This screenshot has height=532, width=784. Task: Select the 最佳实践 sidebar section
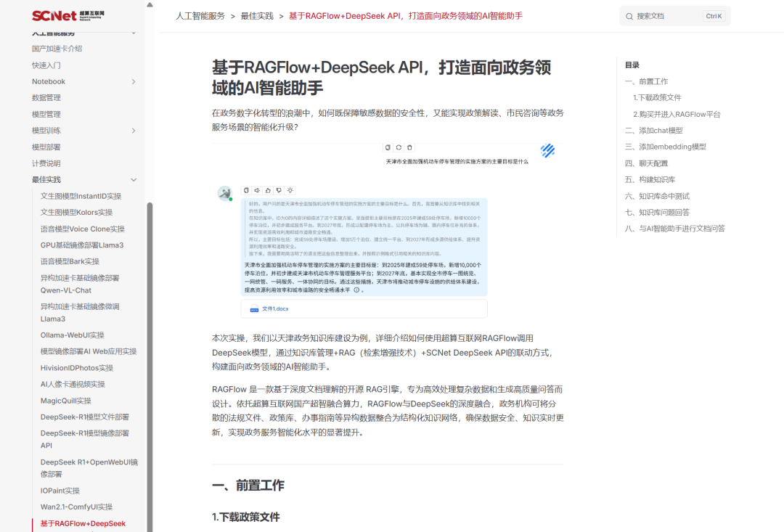pyautogui.click(x=46, y=179)
